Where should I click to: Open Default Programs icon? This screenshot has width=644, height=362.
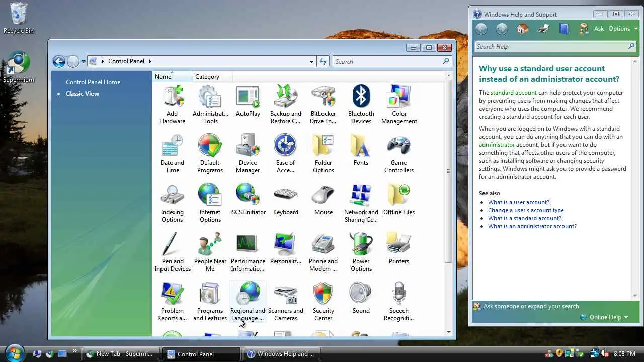[x=210, y=154]
